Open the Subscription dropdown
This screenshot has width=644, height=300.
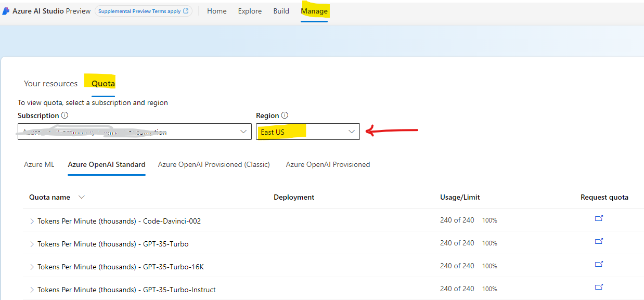pyautogui.click(x=135, y=132)
